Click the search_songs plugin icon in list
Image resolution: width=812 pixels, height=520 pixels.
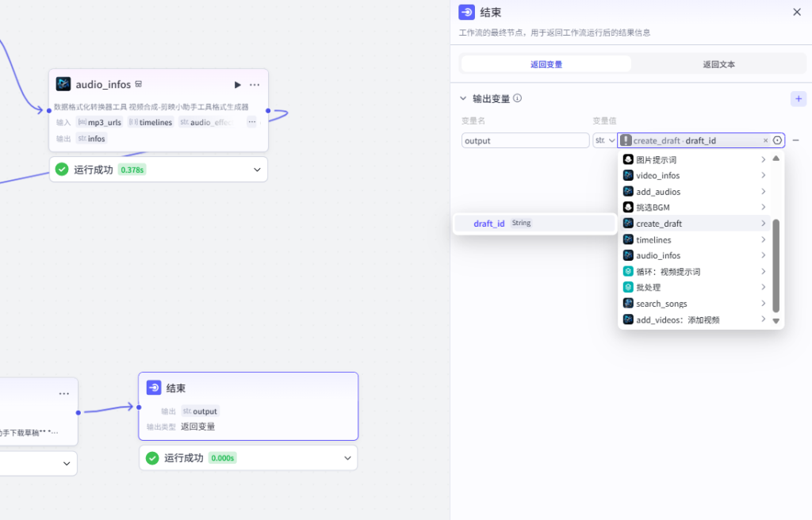[x=628, y=304]
